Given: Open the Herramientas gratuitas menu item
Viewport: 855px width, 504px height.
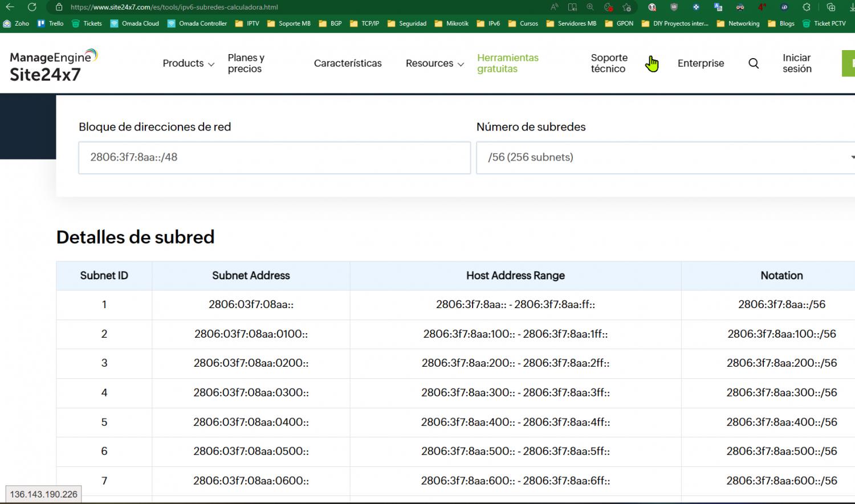Looking at the screenshot, I should pyautogui.click(x=507, y=63).
